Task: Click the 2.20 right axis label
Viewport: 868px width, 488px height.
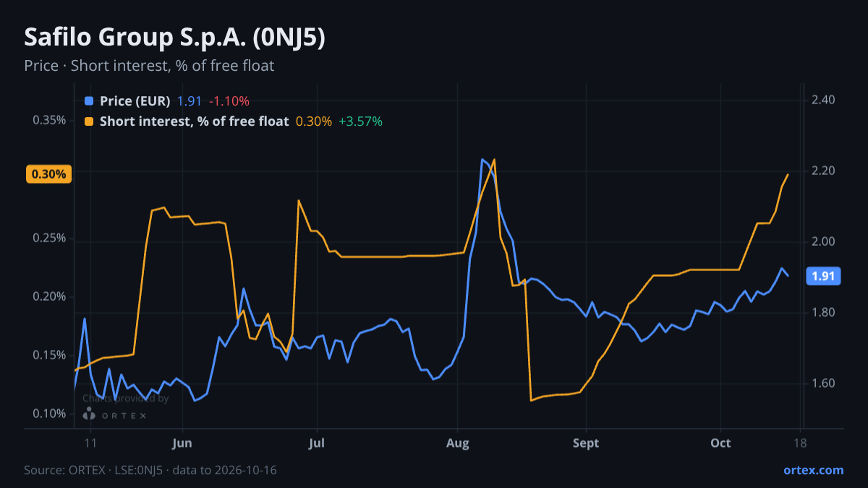Action: [x=824, y=171]
